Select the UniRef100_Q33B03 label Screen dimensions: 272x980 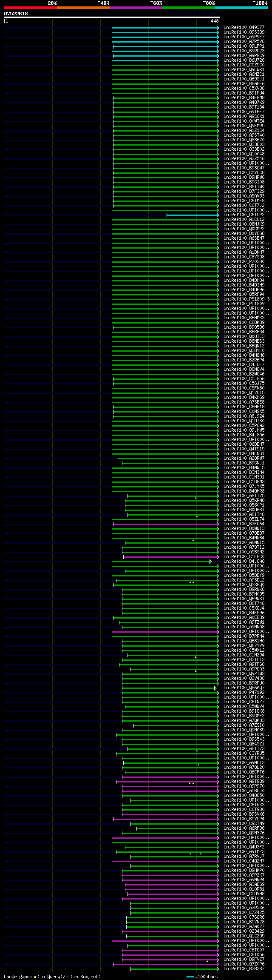(x=244, y=145)
